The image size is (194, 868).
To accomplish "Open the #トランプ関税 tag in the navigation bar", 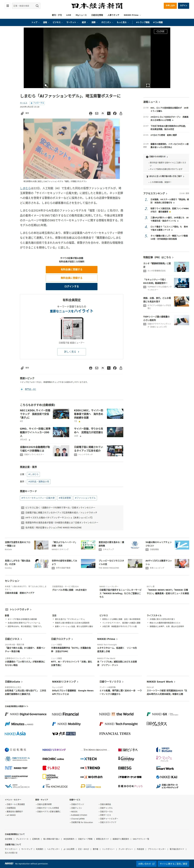I will click(x=143, y=22).
